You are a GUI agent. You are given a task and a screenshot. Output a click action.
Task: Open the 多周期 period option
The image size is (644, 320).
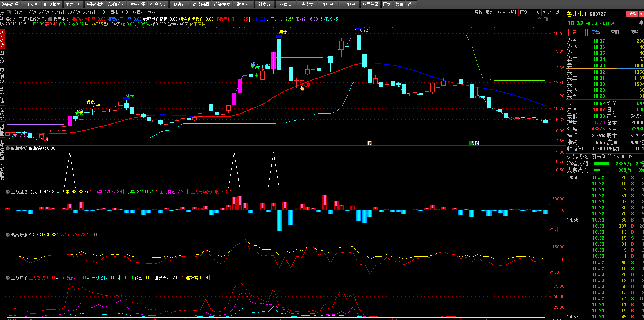(x=138, y=12)
